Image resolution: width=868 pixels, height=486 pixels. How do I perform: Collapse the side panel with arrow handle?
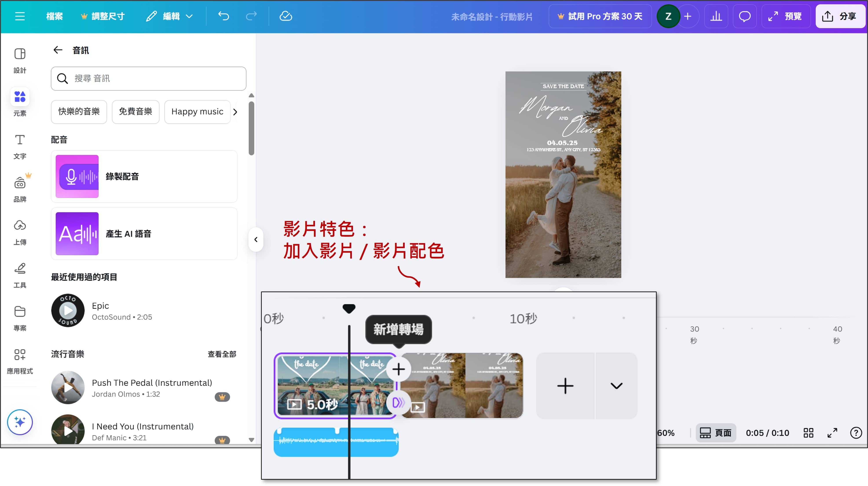pos(256,239)
